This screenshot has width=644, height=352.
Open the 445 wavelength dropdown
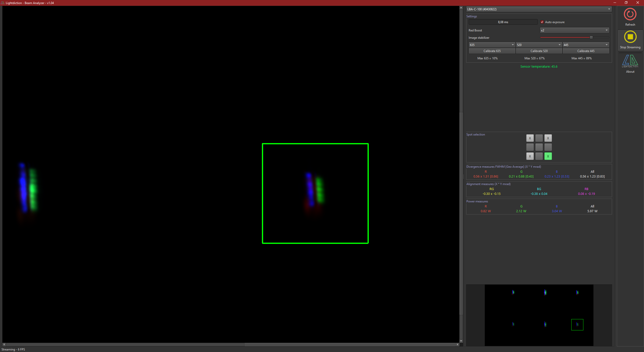(586, 45)
